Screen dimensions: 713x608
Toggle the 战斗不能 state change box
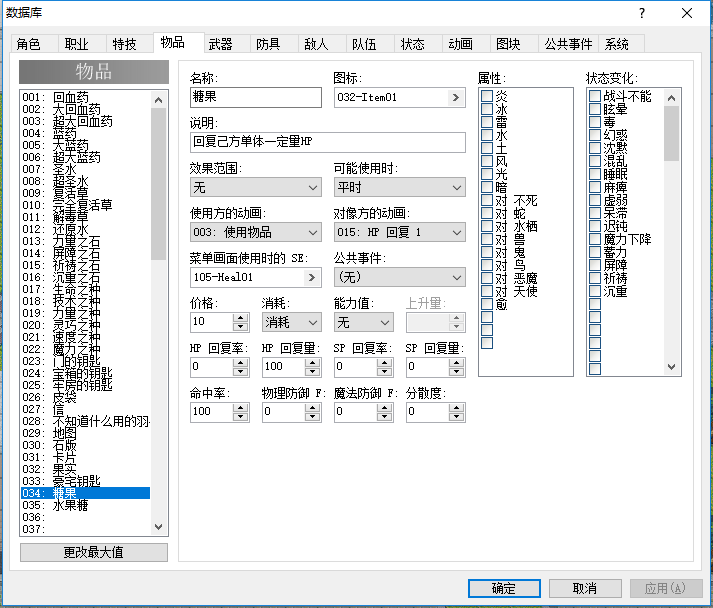pos(595,96)
